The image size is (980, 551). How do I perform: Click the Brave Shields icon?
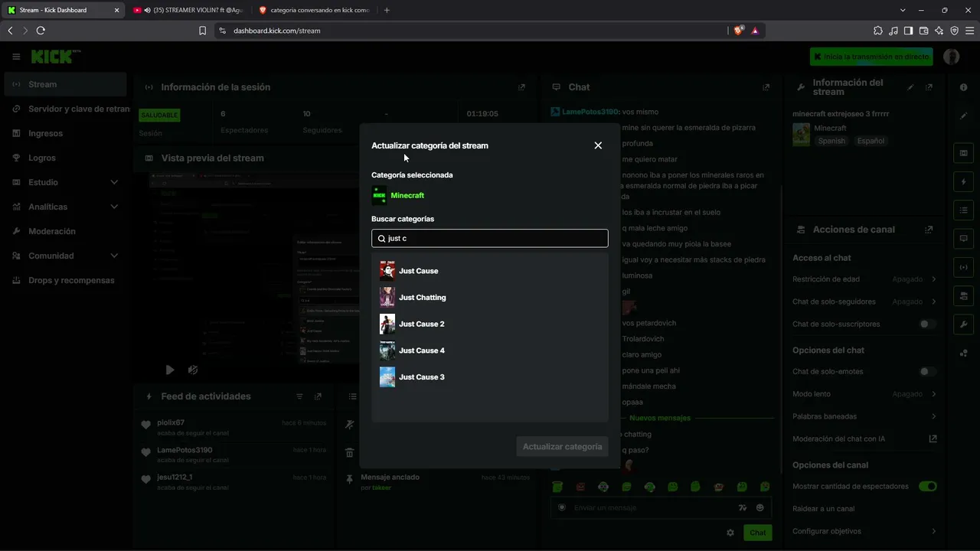[738, 31]
